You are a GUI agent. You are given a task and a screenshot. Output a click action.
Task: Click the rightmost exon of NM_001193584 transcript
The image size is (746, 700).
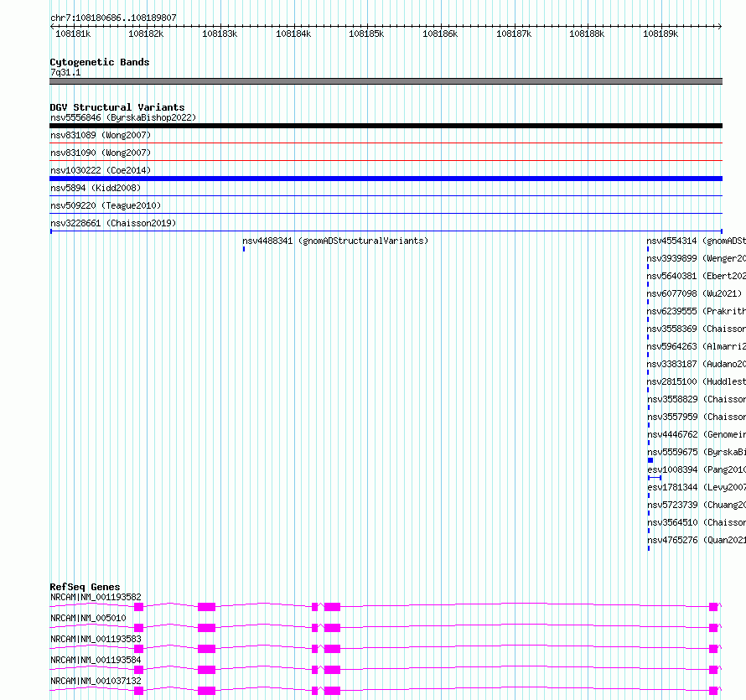coord(713,670)
